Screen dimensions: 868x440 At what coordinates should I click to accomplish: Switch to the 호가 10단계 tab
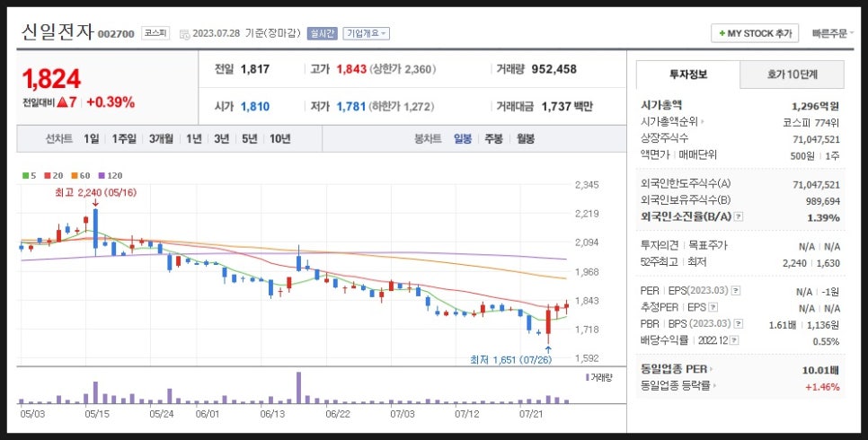tap(792, 75)
